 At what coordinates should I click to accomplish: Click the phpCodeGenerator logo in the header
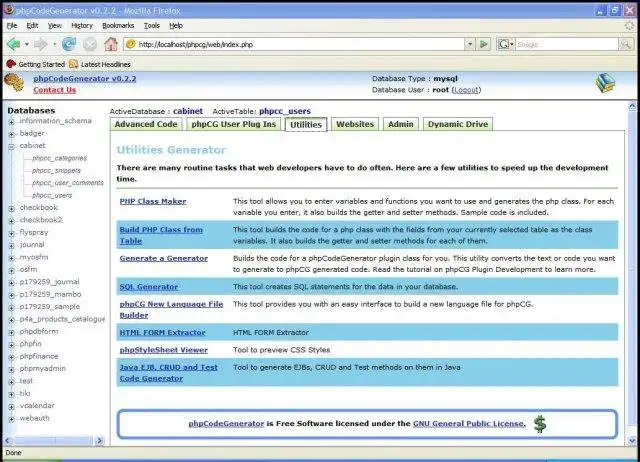click(x=14, y=83)
